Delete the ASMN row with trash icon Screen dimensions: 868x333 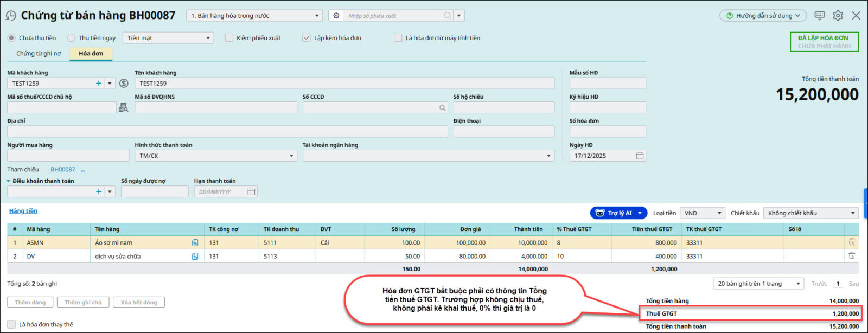[851, 242]
